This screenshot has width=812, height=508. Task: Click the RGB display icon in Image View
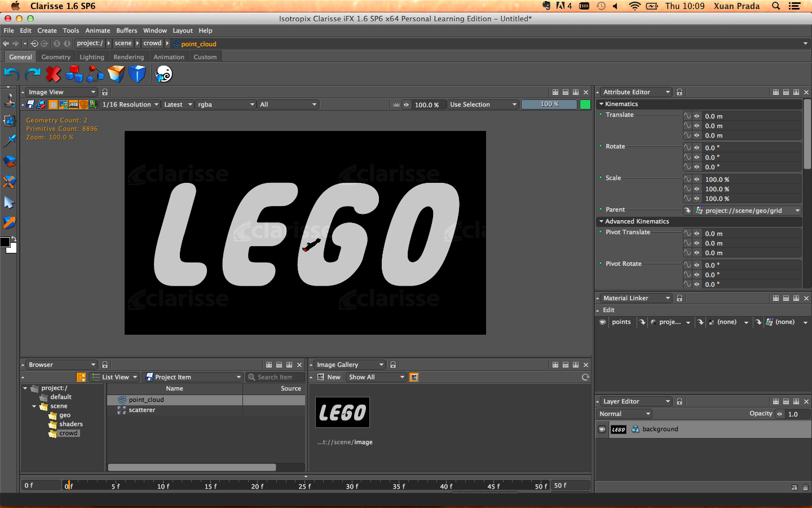coord(74,104)
